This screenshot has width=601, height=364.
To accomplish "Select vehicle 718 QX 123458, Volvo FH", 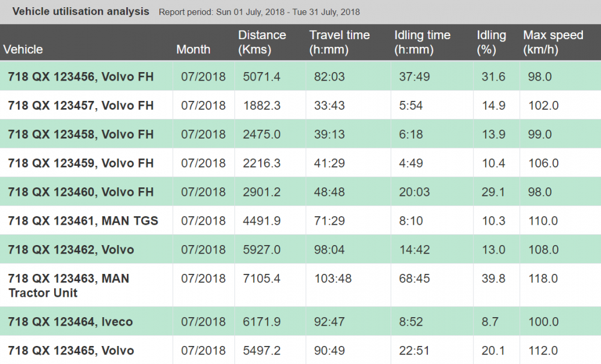I will [x=81, y=135].
